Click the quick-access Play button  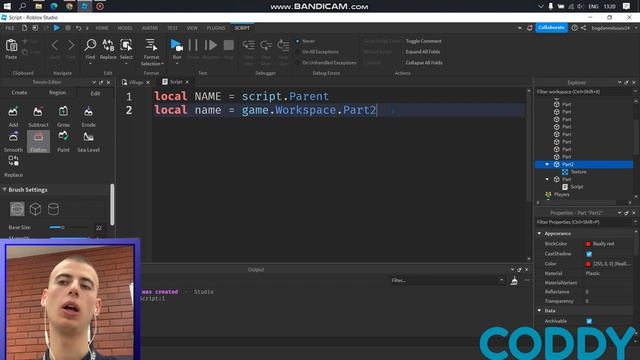tap(57, 28)
